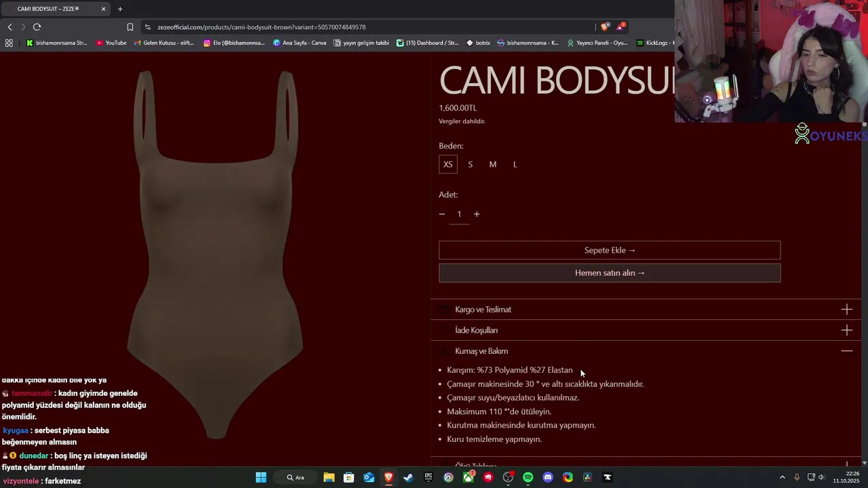Viewport: 868px width, 488px height.
Task: Click the 1,600.00TL price text
Action: tap(458, 108)
